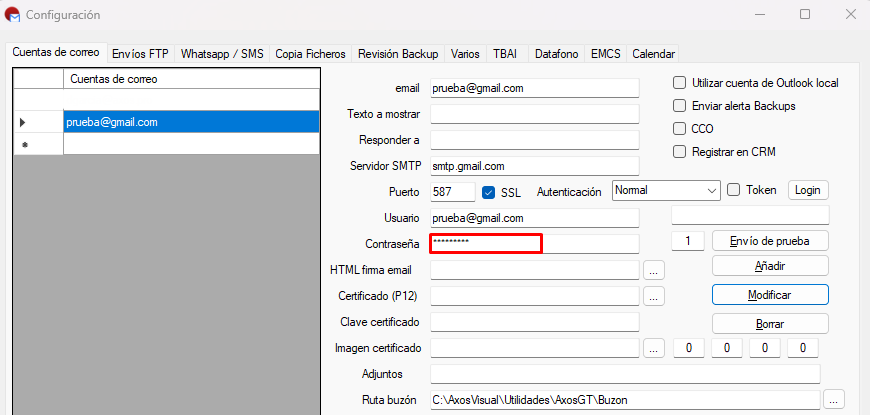Enable Utilizar cuenta de Outlook local
Viewport: 870px width, 415px height.
point(679,83)
